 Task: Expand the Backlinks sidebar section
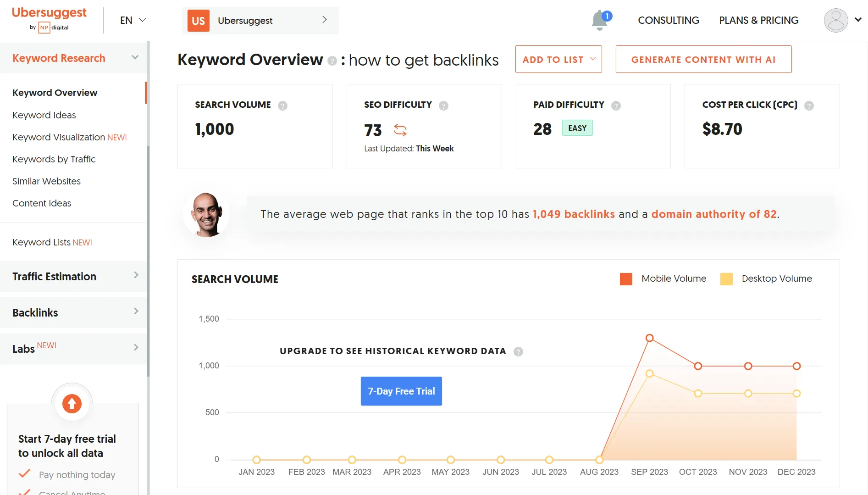(x=73, y=312)
